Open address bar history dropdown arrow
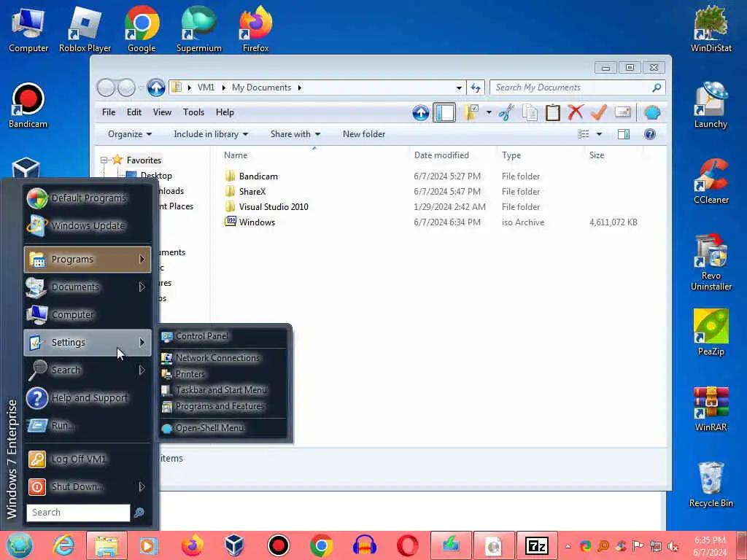This screenshot has height=560, width=747. (x=459, y=87)
